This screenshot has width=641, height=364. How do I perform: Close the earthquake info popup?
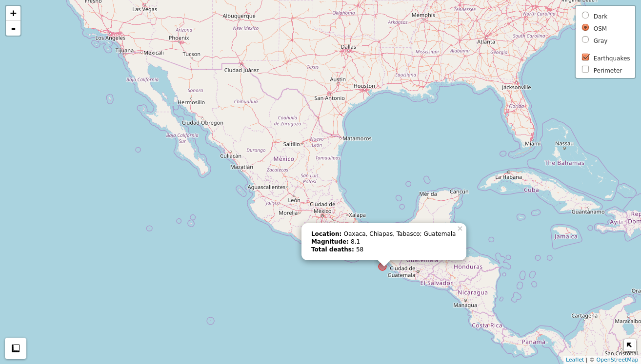point(460,229)
